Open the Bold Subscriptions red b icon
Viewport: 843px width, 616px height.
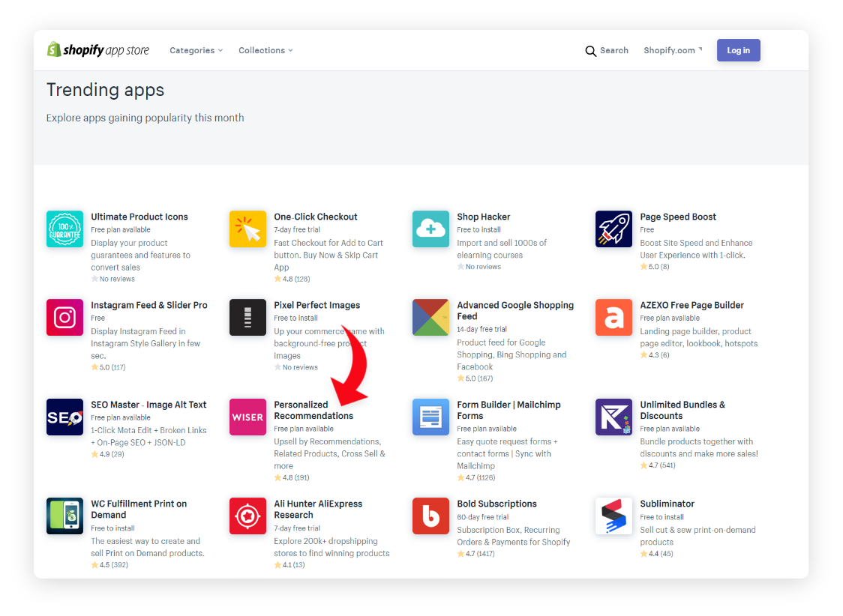point(430,516)
